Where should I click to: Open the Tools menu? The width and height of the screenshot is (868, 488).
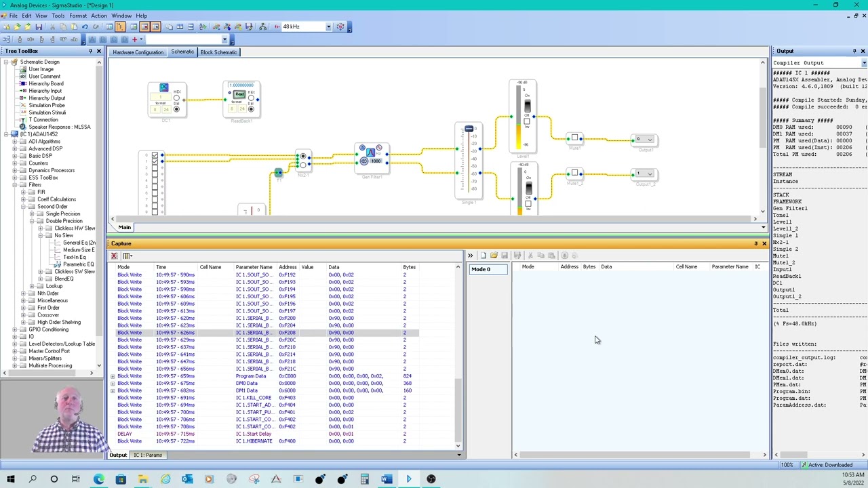58,16
